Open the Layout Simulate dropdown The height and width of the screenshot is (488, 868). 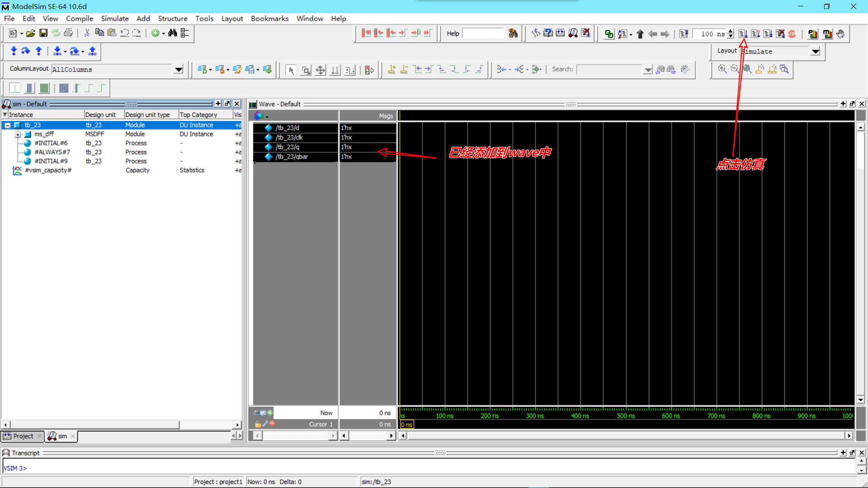pos(815,52)
